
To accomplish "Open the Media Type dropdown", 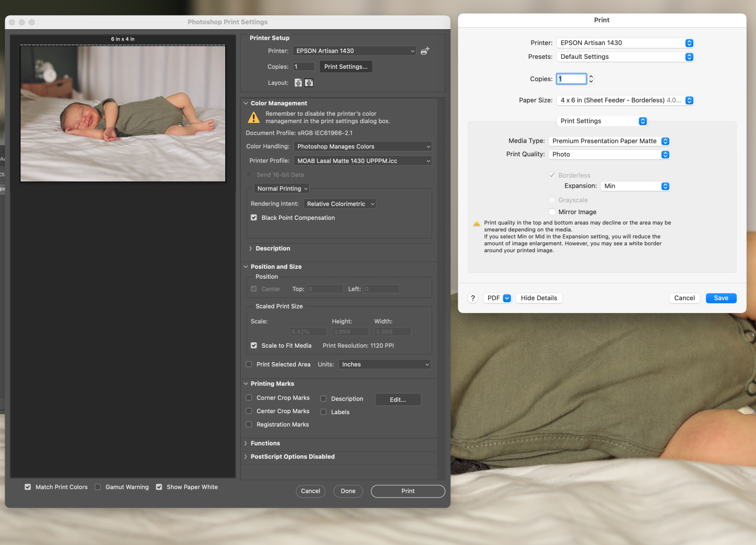I will tap(609, 141).
